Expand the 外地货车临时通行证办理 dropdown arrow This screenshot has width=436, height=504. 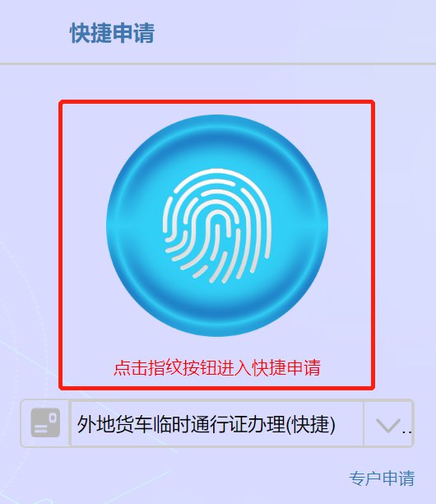pos(388,425)
